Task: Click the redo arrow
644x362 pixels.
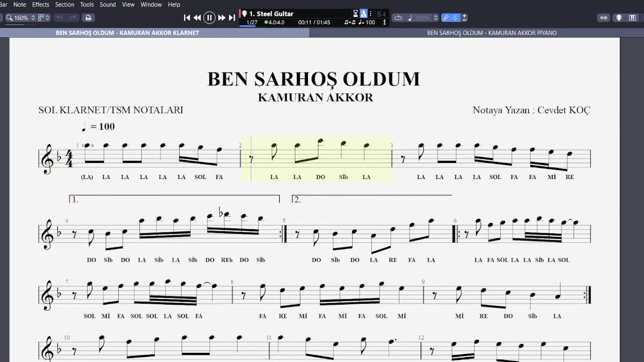Action: tap(73, 18)
